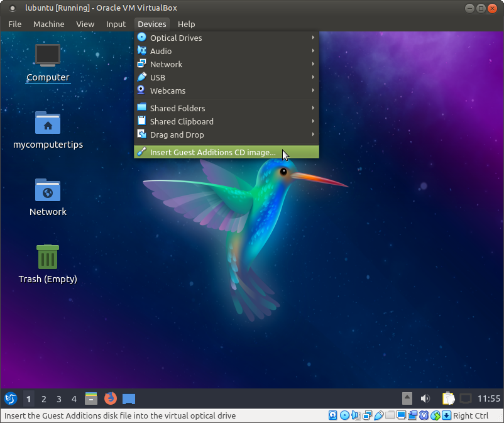
Task: Click the shared folders status bar icon
Action: (x=390, y=415)
